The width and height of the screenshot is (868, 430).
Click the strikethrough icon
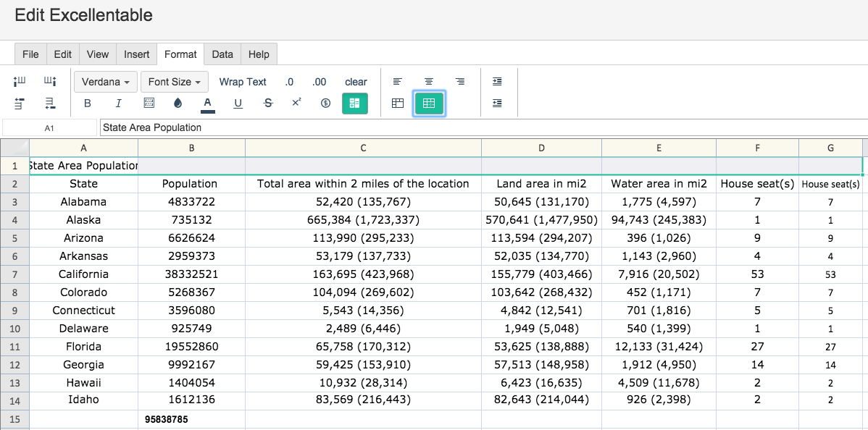[x=268, y=103]
